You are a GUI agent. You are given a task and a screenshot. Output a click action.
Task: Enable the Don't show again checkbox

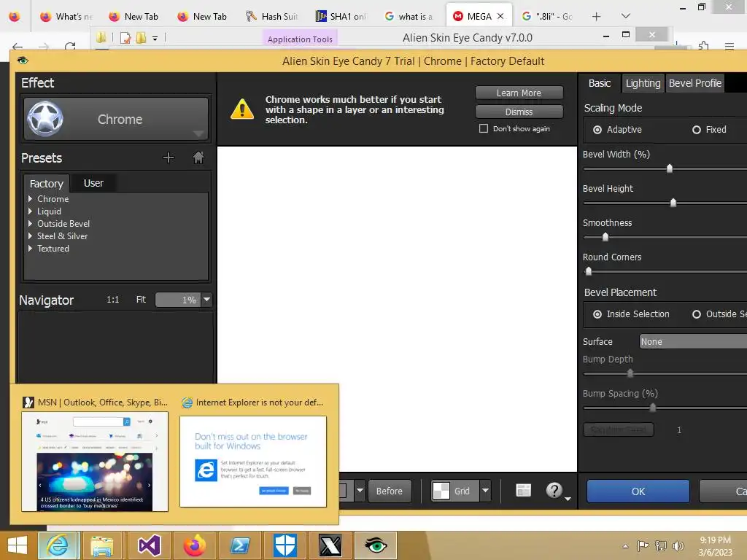click(484, 128)
